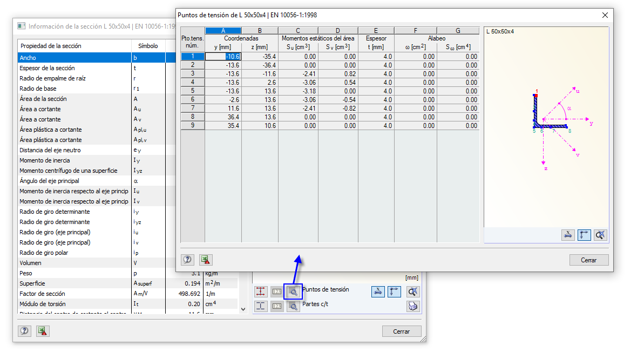Select stress point row number 9
The height and width of the screenshot is (359, 644).
[193, 125]
